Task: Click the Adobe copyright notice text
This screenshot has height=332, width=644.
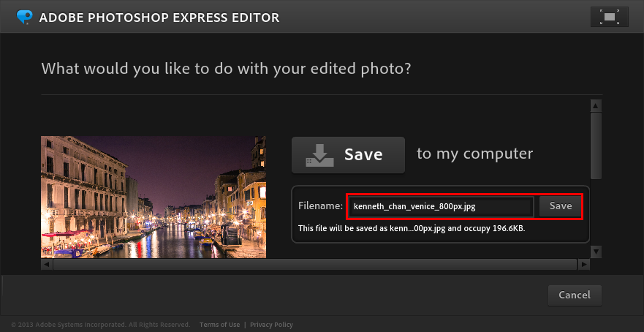Action: [101, 325]
